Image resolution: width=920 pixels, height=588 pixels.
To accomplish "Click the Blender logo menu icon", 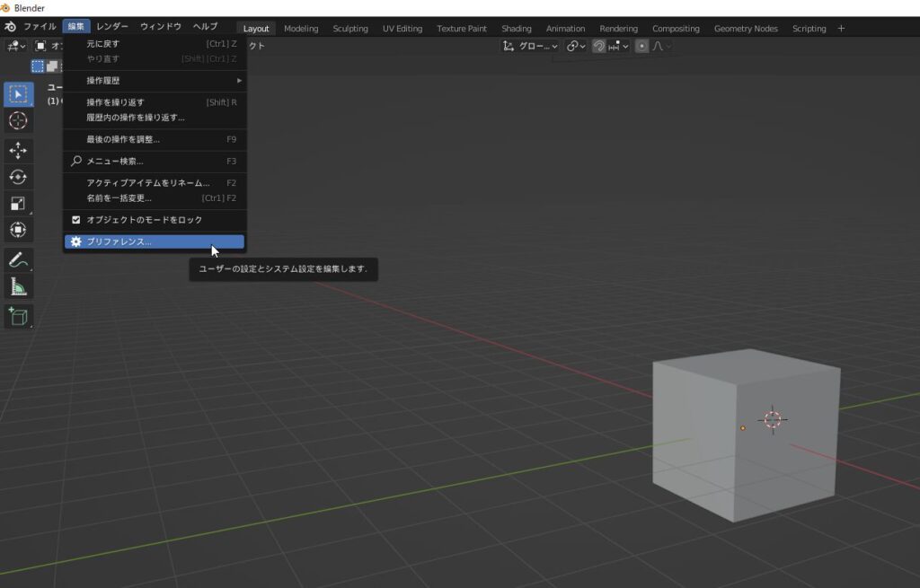I will [x=10, y=26].
